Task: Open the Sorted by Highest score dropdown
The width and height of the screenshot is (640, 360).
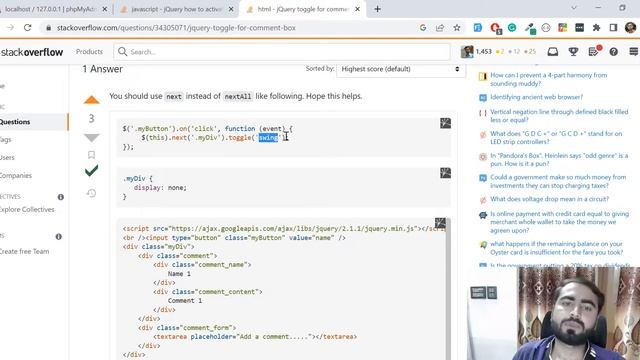Action: pos(400,69)
